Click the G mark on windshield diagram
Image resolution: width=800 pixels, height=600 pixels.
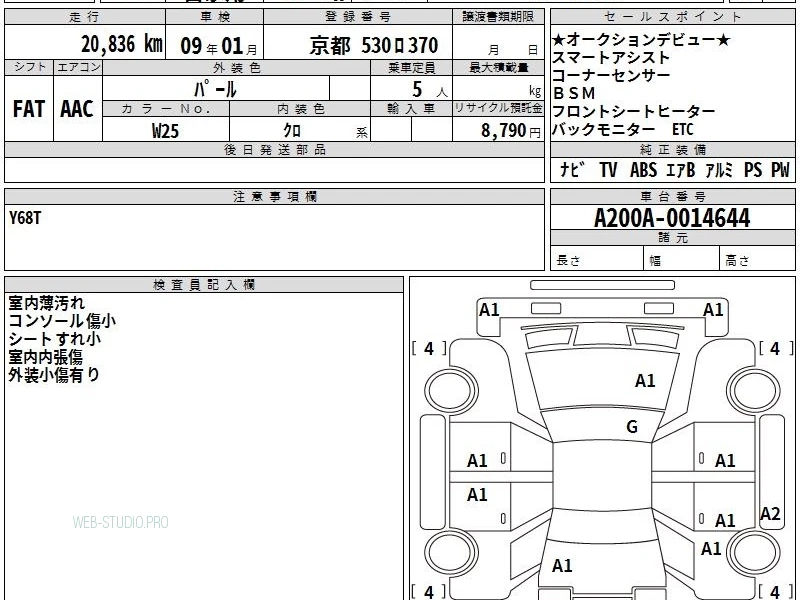pyautogui.click(x=632, y=427)
